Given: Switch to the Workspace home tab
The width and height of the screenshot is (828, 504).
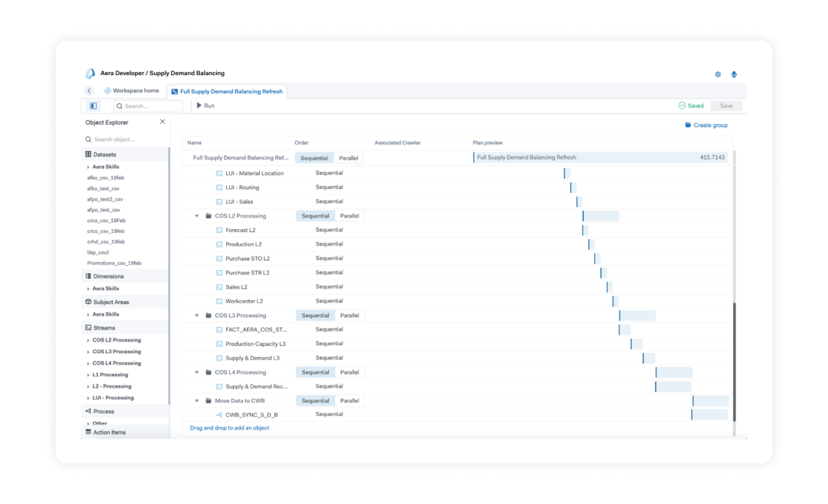Looking at the screenshot, I should (x=131, y=91).
